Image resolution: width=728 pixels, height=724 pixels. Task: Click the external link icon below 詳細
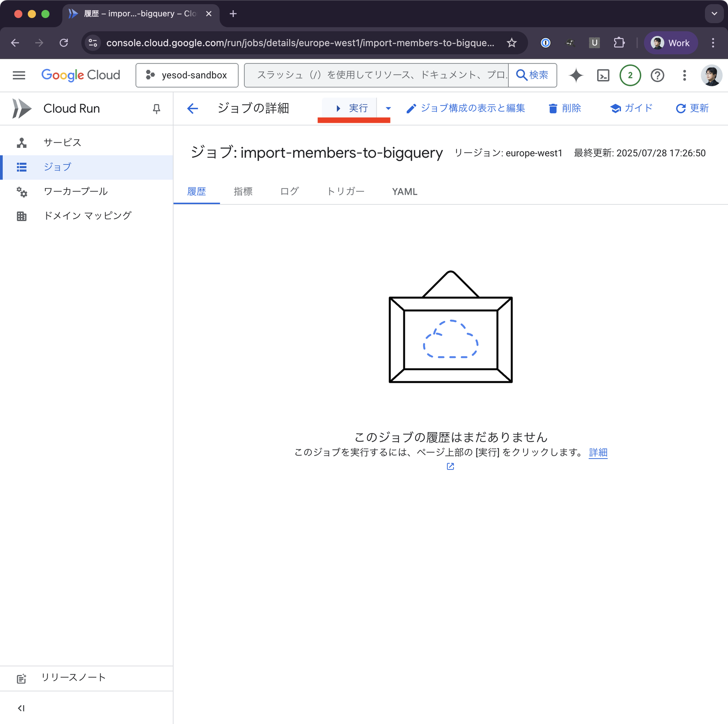(x=450, y=466)
